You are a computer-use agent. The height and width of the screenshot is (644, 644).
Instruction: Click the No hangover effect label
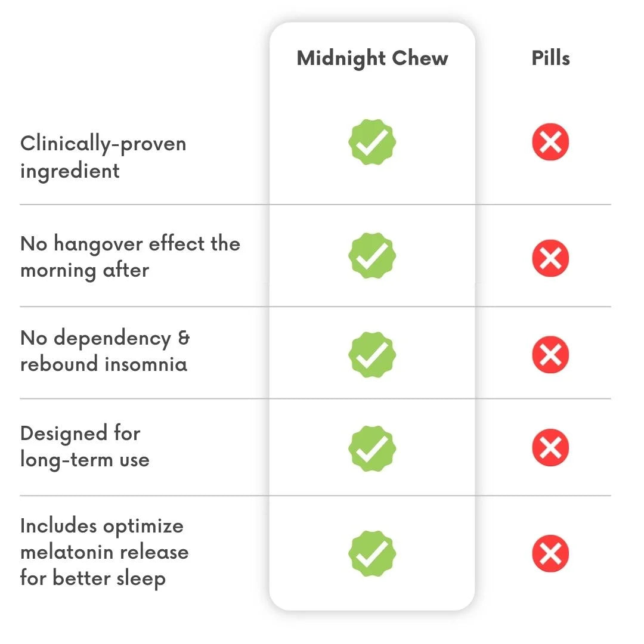pyautogui.click(x=130, y=256)
